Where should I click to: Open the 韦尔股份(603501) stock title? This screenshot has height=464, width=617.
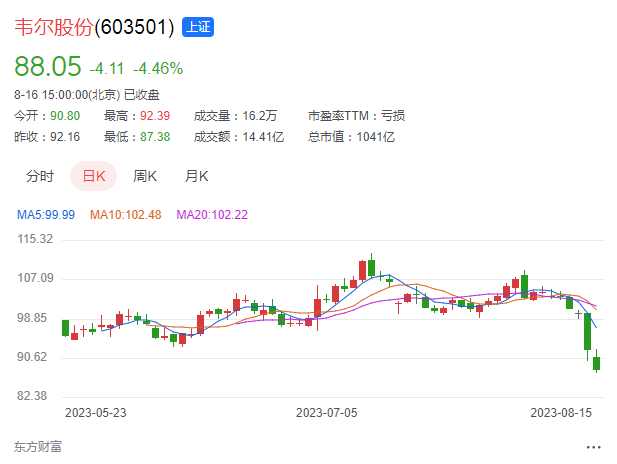(x=94, y=27)
